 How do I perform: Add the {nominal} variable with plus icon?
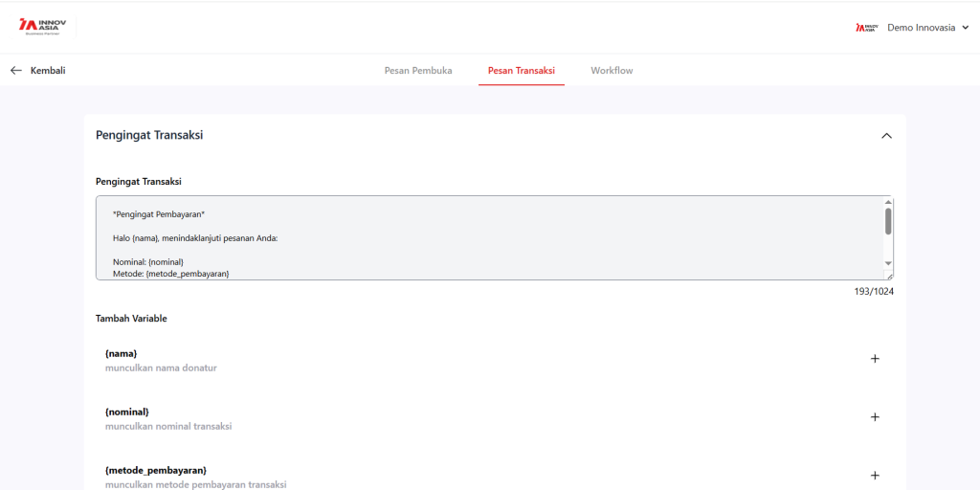point(874,417)
